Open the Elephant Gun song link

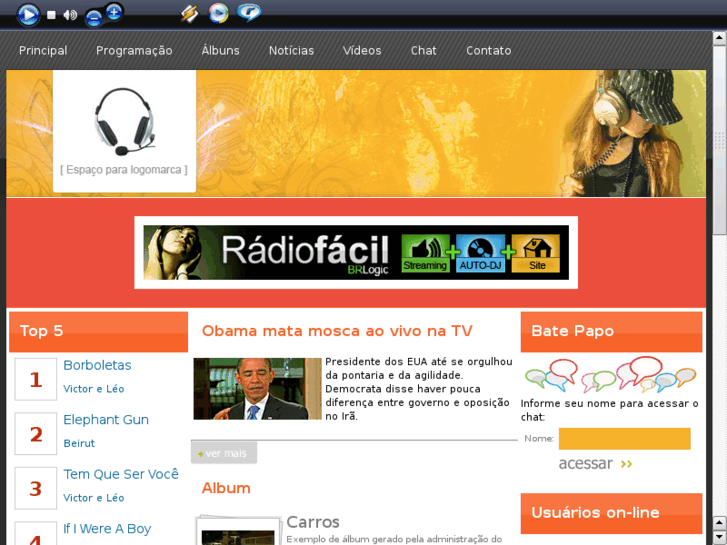(106, 420)
